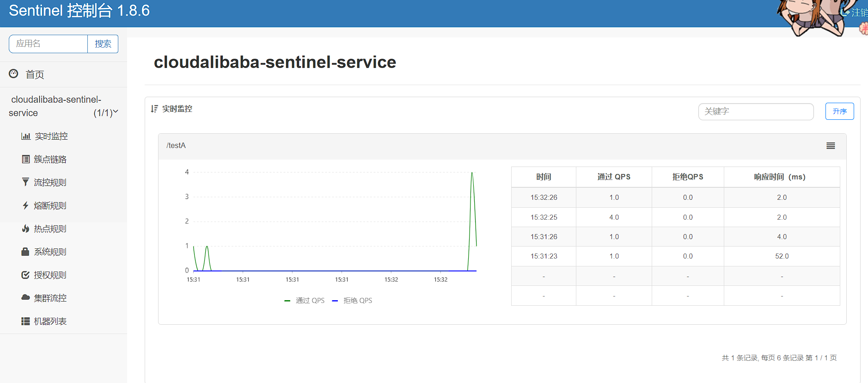Viewport: 868px width, 383px height.
Task: Click the 应用名 search input field
Action: pyautogui.click(x=49, y=44)
